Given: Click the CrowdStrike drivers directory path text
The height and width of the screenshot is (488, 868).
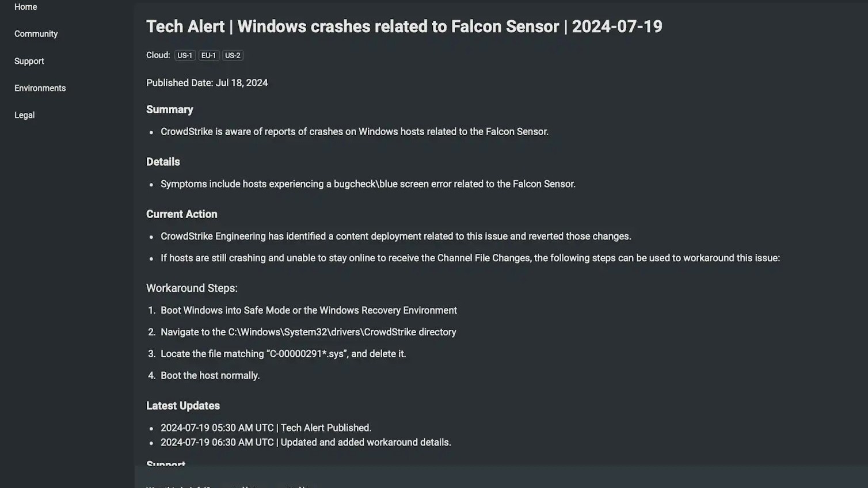Looking at the screenshot, I should 342,332.
